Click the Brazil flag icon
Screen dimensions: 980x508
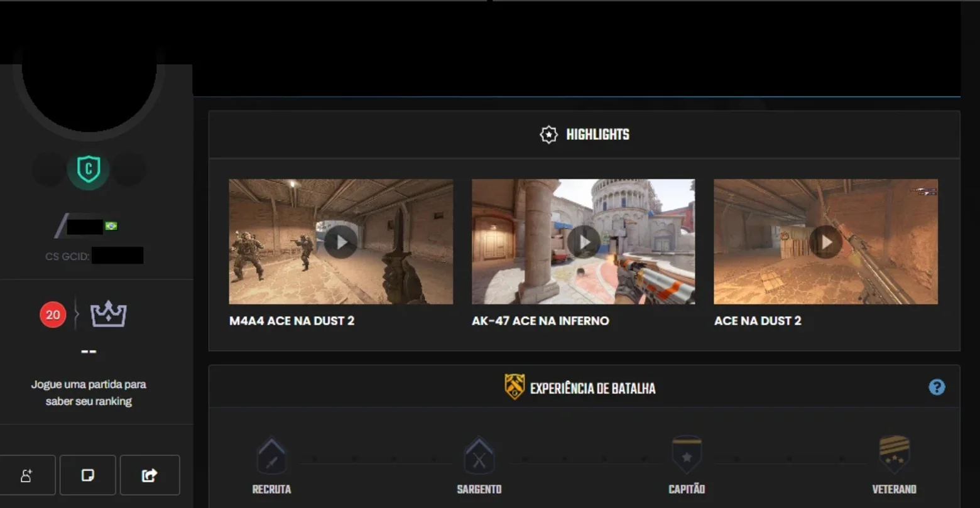point(111,226)
